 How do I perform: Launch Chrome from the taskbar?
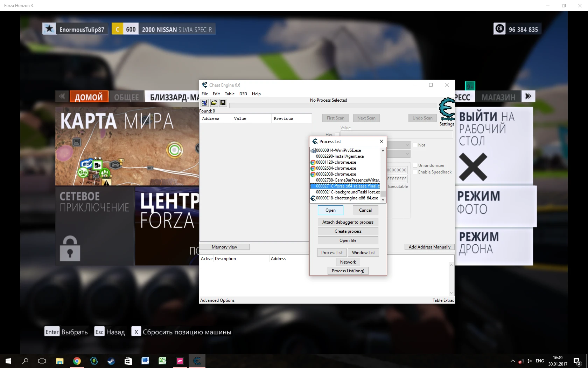(x=77, y=361)
